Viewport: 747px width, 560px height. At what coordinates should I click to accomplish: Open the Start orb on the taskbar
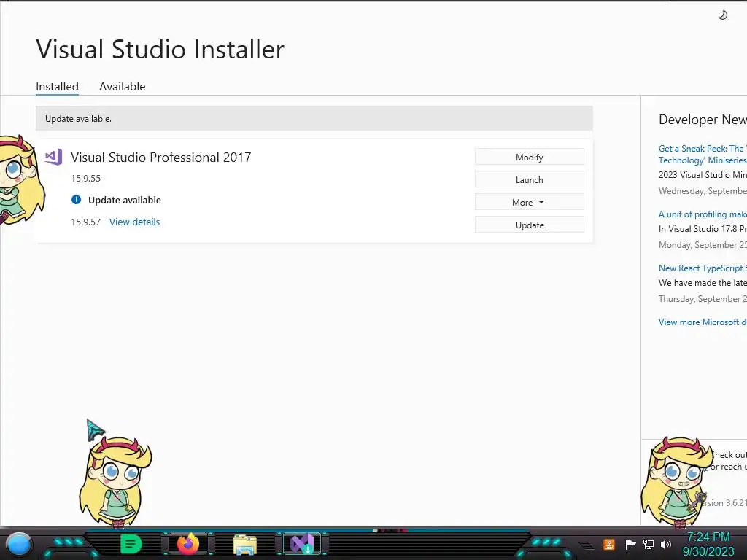coord(19,545)
